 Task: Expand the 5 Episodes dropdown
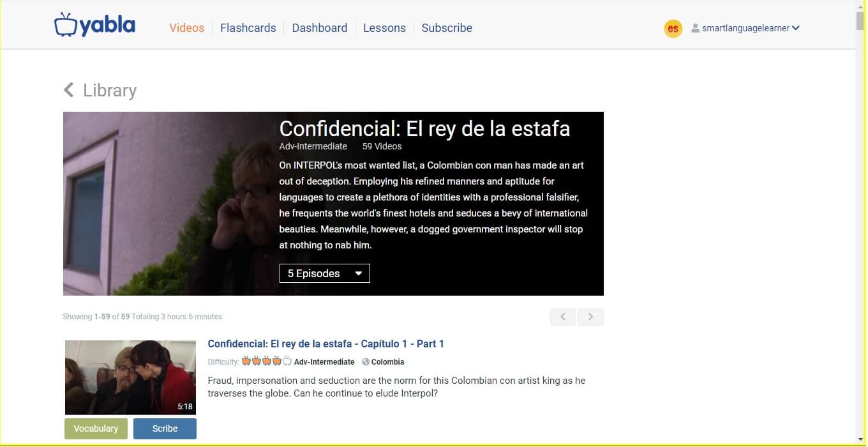pos(324,273)
